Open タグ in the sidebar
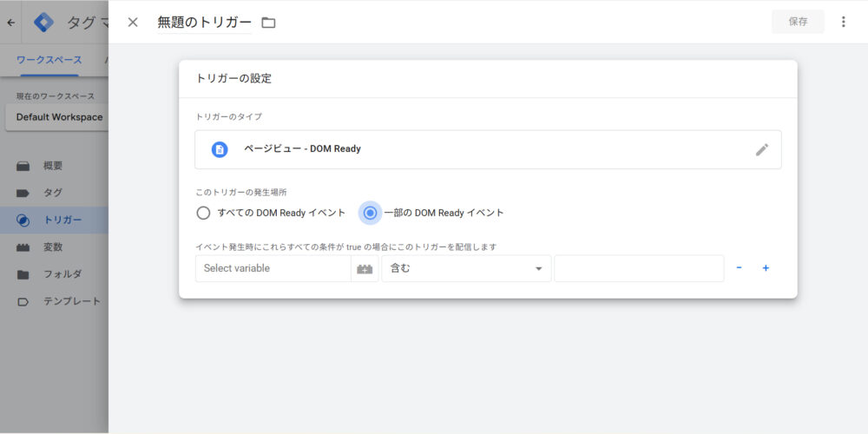Image resolution: width=868 pixels, height=434 pixels. [x=52, y=193]
